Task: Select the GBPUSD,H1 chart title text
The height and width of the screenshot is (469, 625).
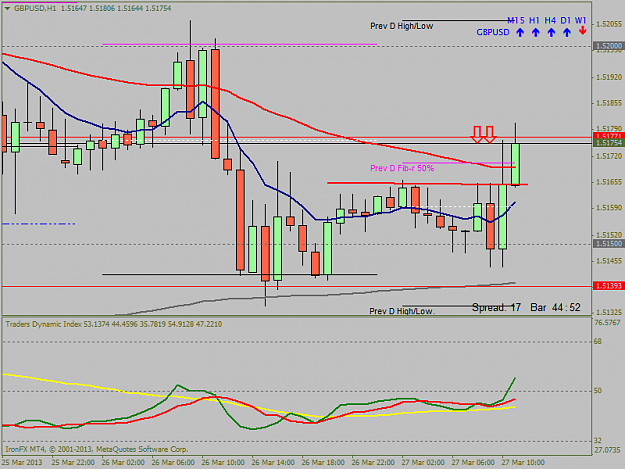Action: (x=35, y=8)
